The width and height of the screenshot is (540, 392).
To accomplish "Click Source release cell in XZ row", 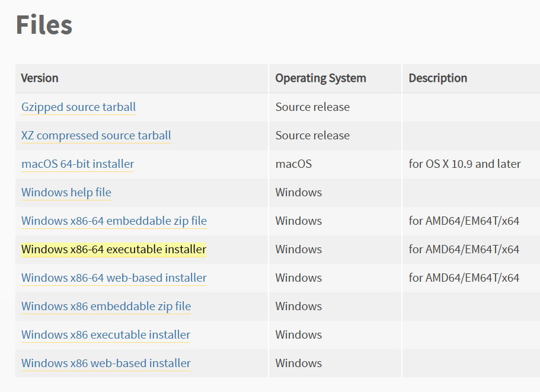I will 312,136.
